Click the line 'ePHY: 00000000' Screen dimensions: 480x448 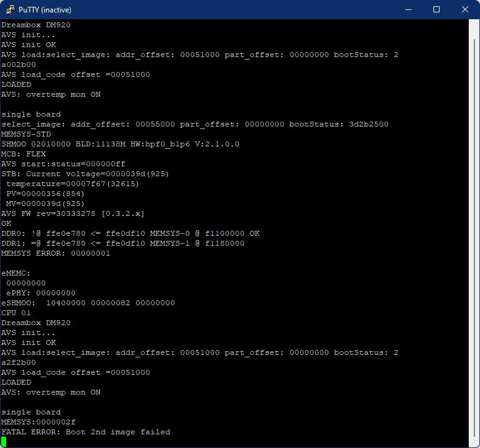41,293
